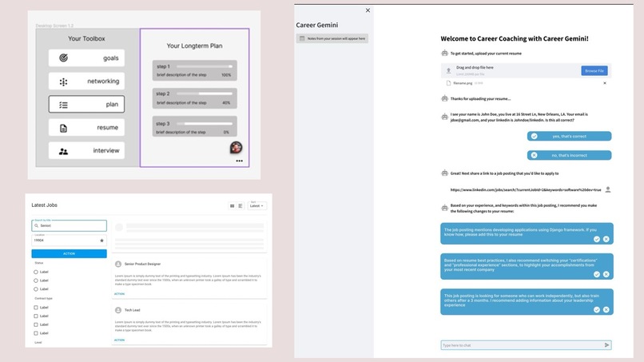Reject the Django framework suggestion with X
644x362 pixels.
[x=606, y=239]
